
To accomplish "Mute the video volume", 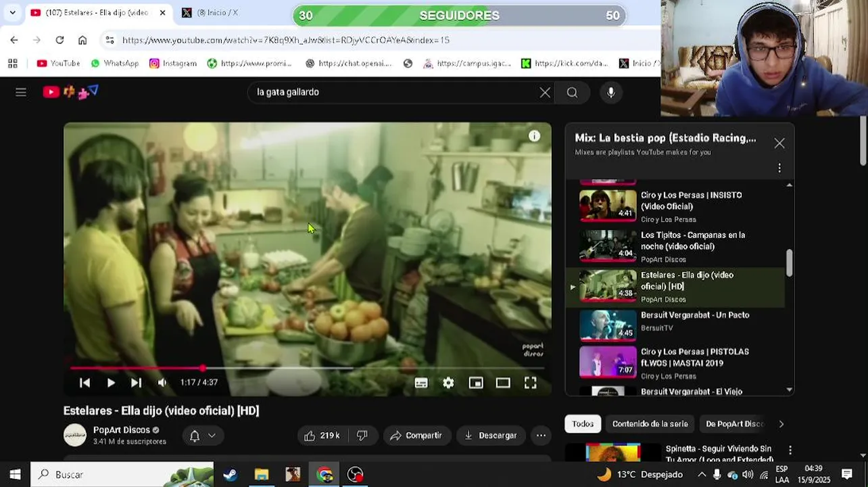I will [x=162, y=383].
